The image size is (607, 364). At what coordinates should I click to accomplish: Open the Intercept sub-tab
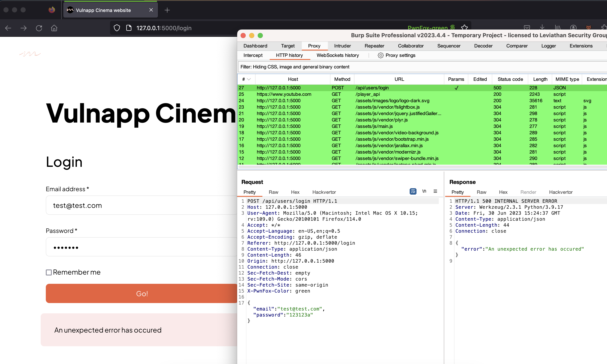coord(253,55)
